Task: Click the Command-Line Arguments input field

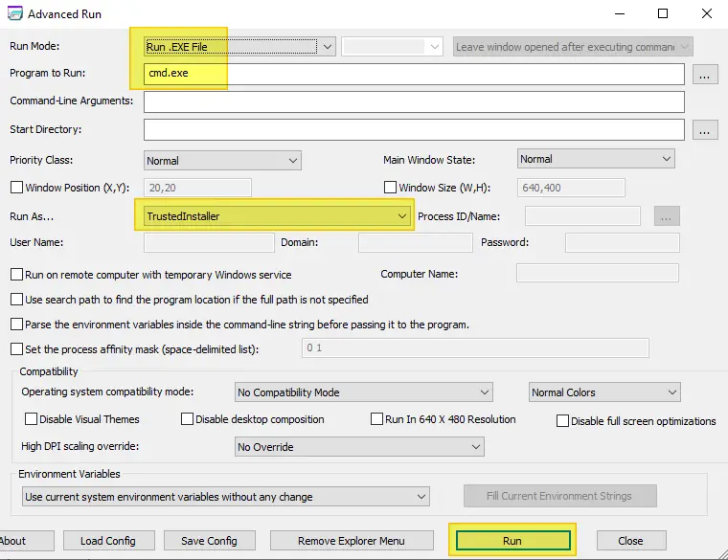Action: pyautogui.click(x=414, y=101)
